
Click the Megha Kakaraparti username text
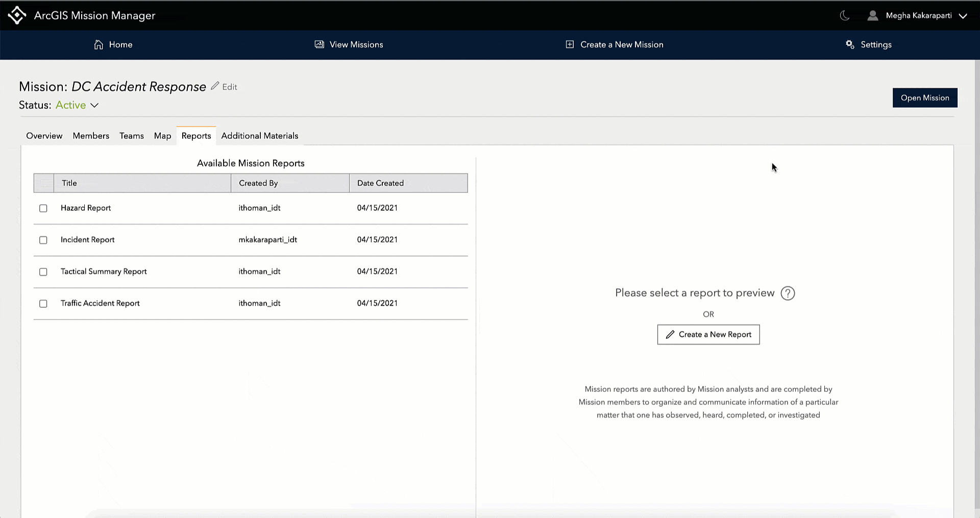click(x=919, y=15)
